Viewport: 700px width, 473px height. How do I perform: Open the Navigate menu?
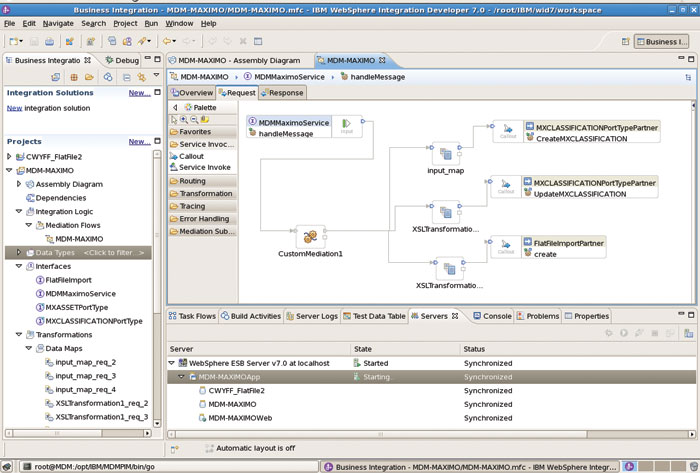58,23
